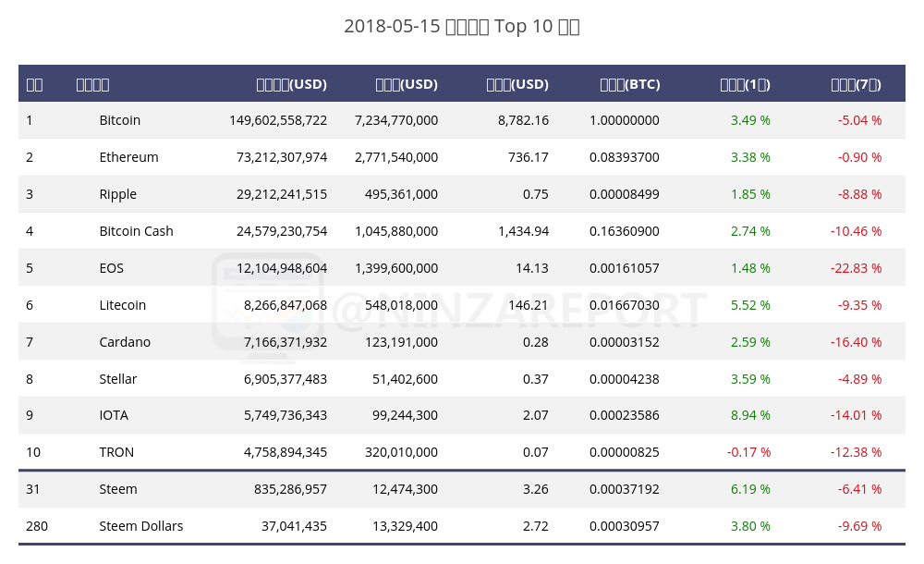Select Litecoin volume 548,018,000
This screenshot has height=564, width=924.
[x=401, y=306]
